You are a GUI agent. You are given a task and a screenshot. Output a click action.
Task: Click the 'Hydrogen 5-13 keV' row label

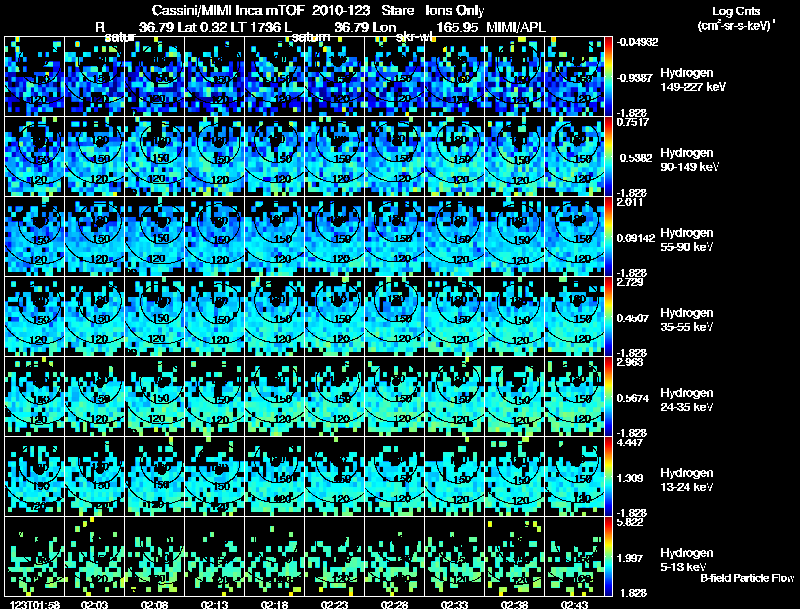tap(687, 560)
